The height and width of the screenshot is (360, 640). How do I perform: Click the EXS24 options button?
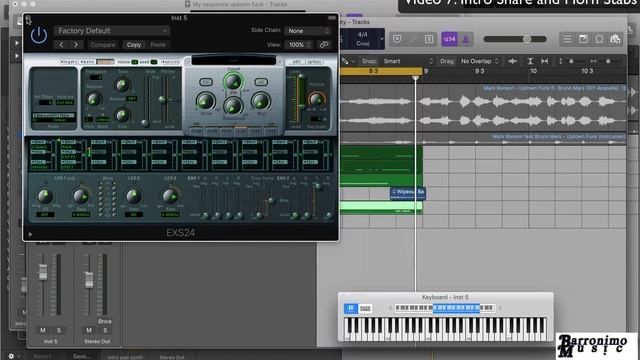click(x=314, y=62)
